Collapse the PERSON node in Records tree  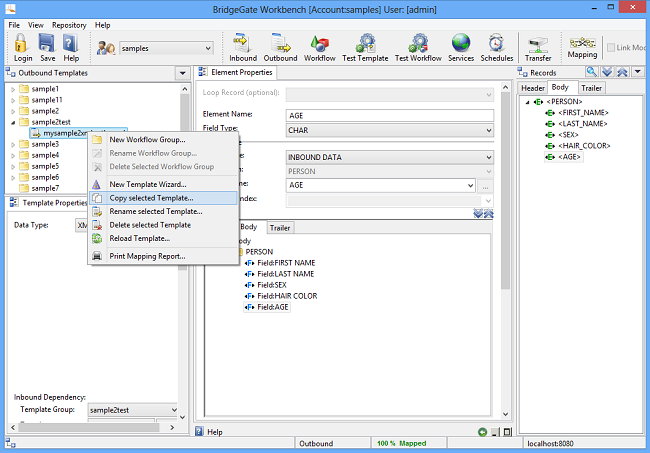(x=527, y=102)
